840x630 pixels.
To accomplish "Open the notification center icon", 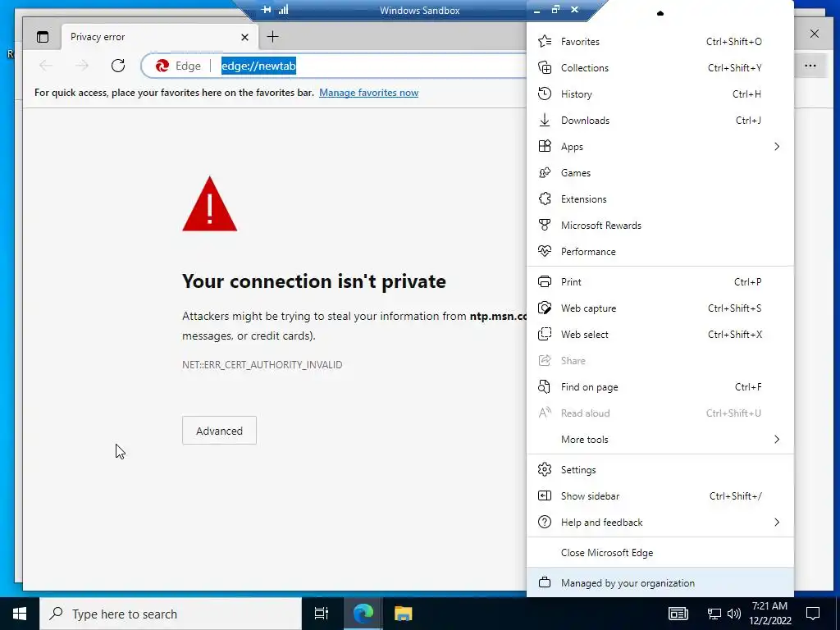I will click(x=813, y=614).
